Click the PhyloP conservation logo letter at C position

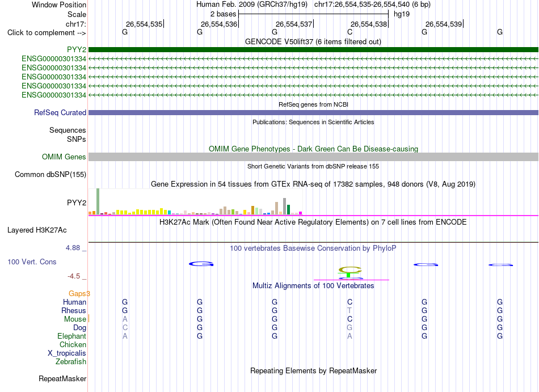[x=350, y=269]
